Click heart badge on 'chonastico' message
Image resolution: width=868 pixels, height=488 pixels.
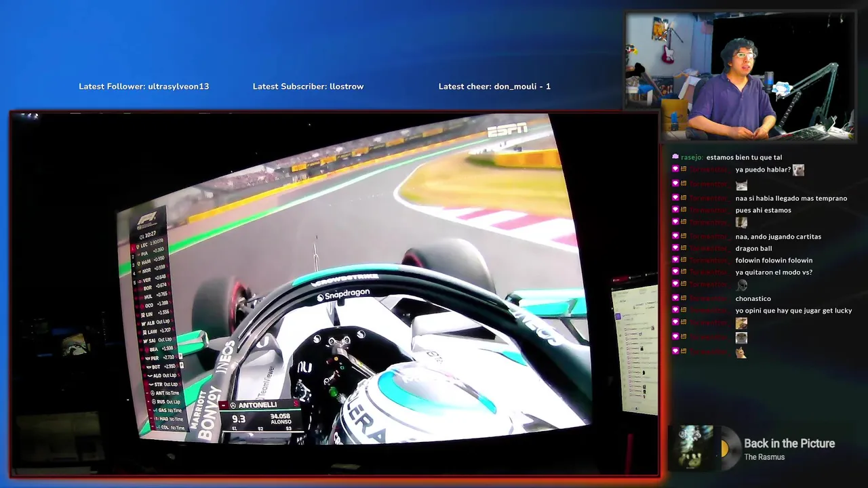[675, 298]
